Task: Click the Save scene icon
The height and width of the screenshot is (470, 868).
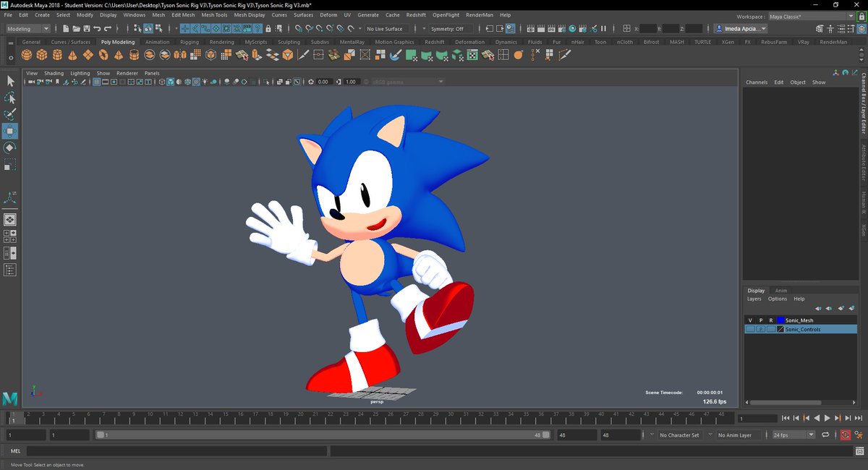Action: (86, 29)
